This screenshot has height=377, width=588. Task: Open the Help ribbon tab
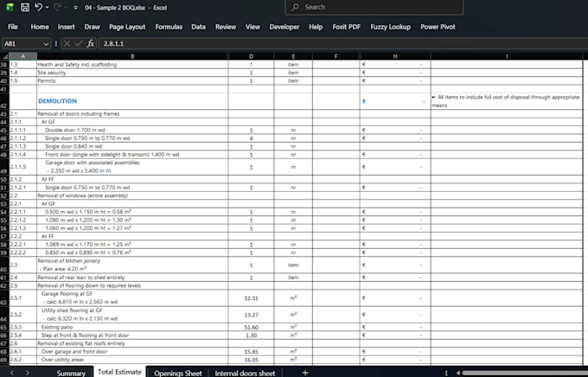pos(316,27)
